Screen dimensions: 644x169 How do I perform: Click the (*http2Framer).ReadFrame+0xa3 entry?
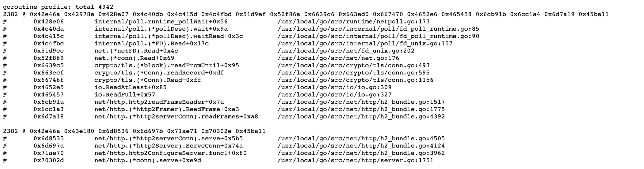[167, 109]
